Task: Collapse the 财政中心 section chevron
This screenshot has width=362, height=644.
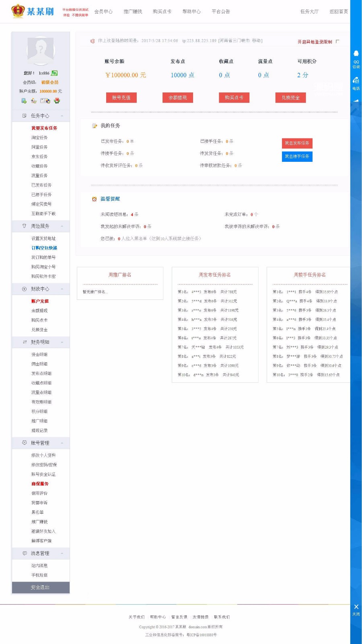Action: 62,289
